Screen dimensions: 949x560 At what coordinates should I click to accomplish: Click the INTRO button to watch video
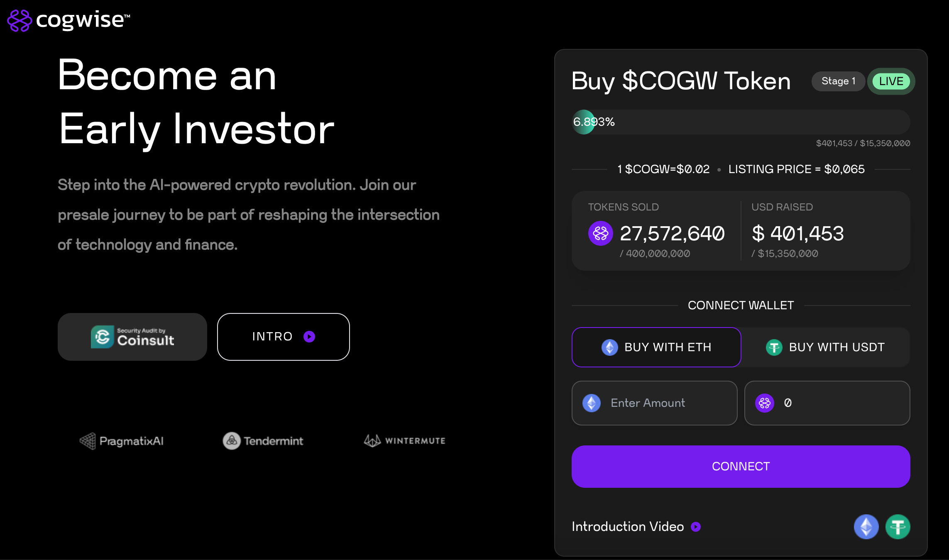coord(283,336)
